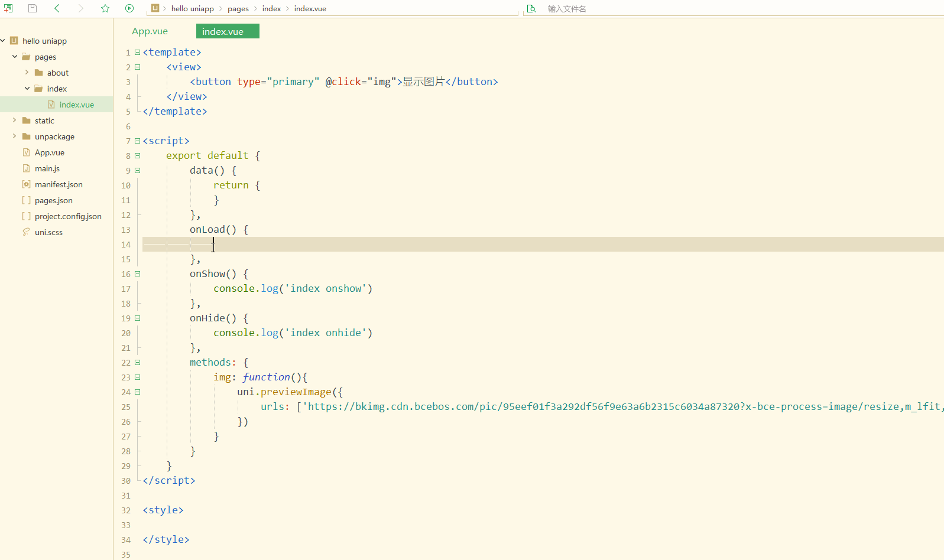The width and height of the screenshot is (944, 560).
Task: Click the 'index onshow' string in code
Action: click(326, 288)
